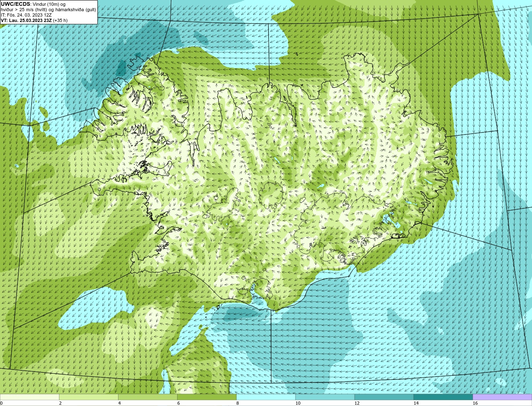Click the scale label '2'
532x406 pixels.
coord(60,403)
